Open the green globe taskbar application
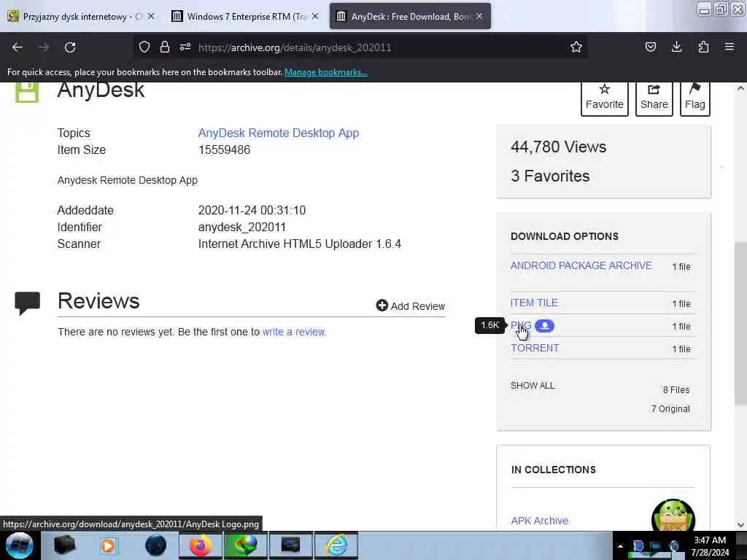 tap(245, 545)
